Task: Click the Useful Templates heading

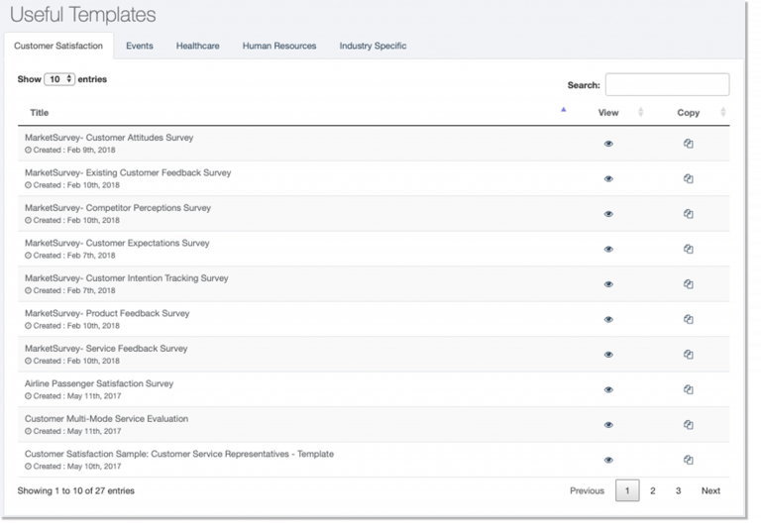Action: (x=82, y=14)
